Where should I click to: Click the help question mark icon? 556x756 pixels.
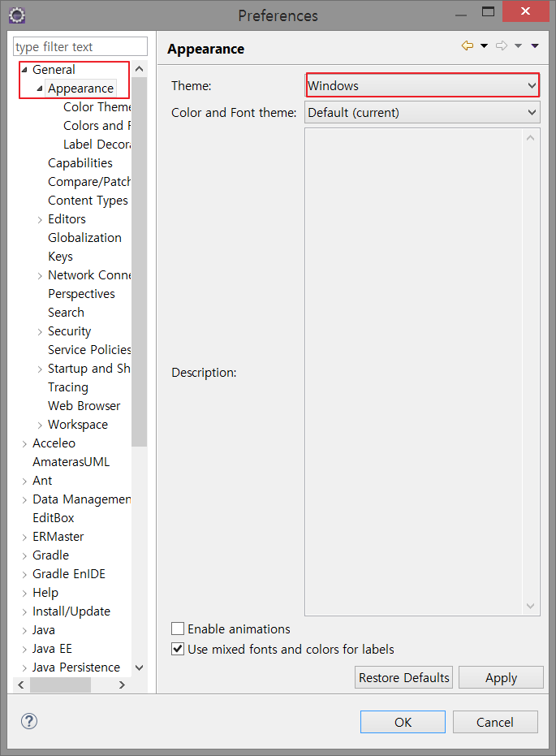29,721
